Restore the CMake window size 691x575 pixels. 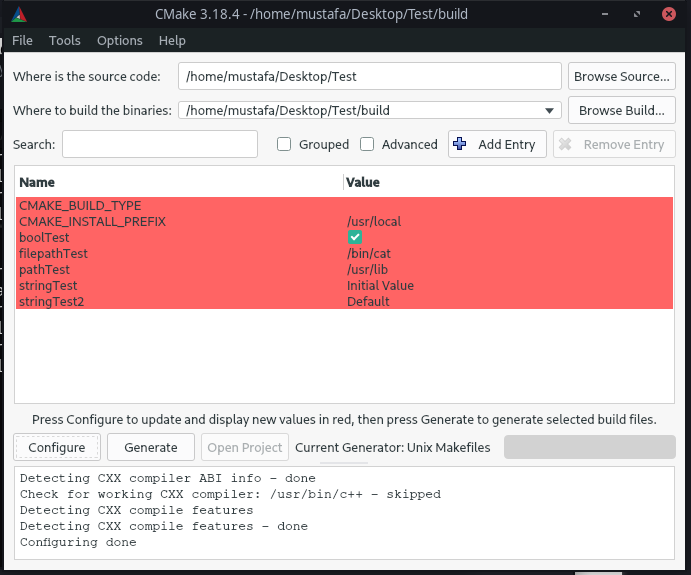coord(637,15)
